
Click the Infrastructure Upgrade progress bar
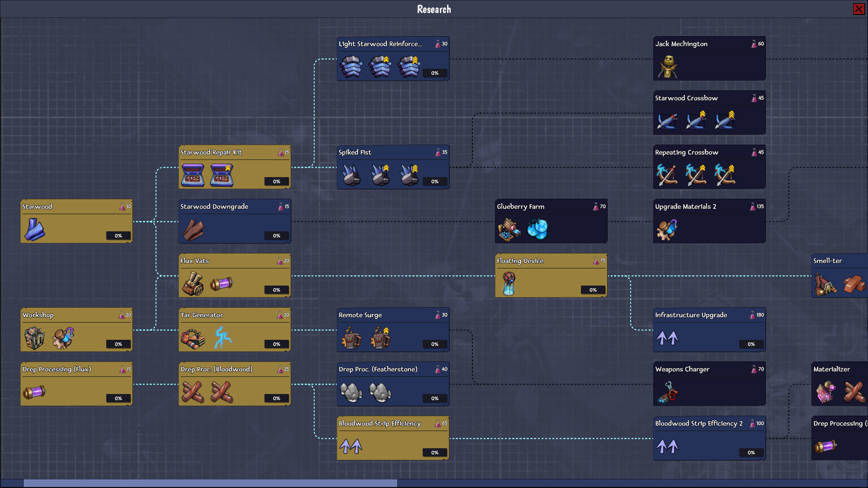[751, 344]
